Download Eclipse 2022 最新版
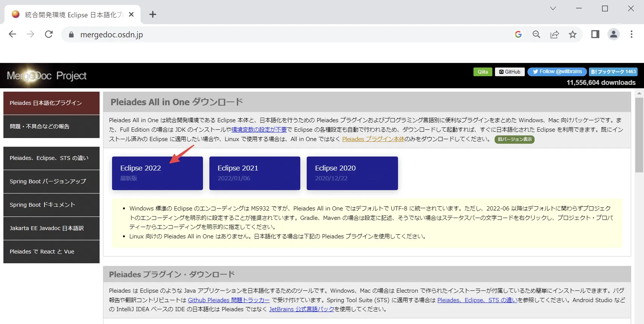This screenshot has width=644, height=324. [157, 173]
